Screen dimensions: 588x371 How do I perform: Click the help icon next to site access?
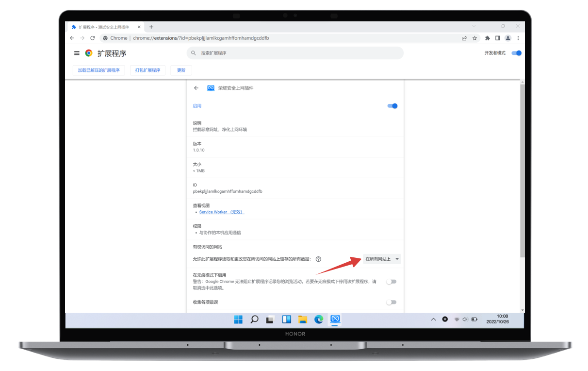(x=318, y=259)
